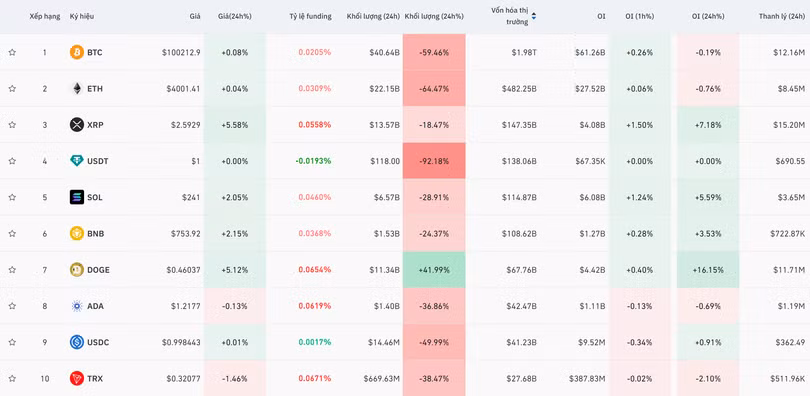
Task: Sort by Khối lượng (24h) header
Action: tap(373, 17)
